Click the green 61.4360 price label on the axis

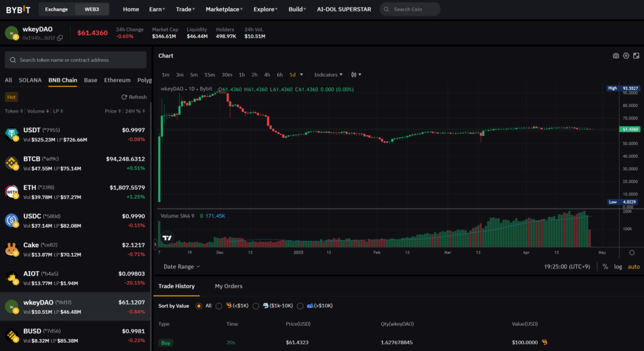point(629,129)
